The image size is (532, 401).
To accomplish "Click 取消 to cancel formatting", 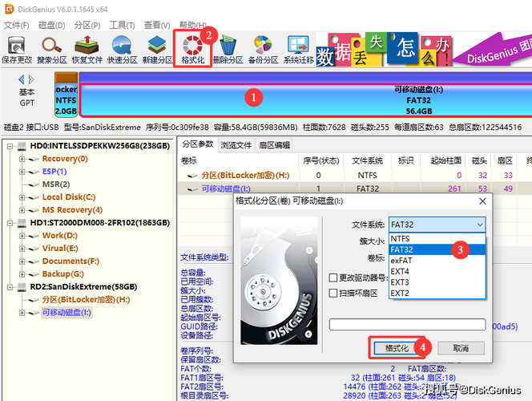I will coord(460,348).
